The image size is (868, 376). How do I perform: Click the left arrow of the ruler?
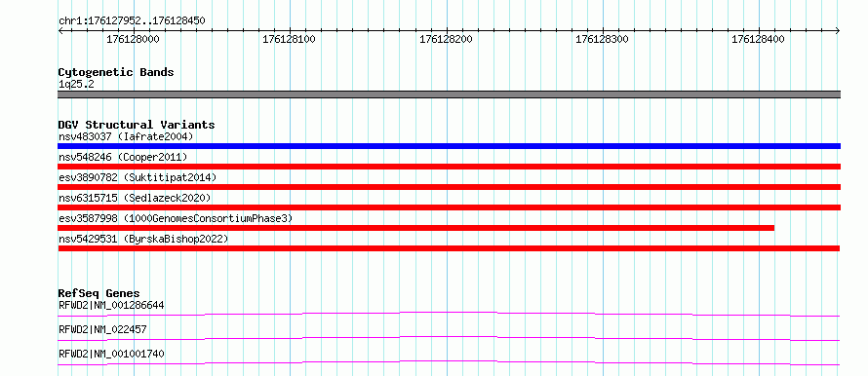click(60, 31)
